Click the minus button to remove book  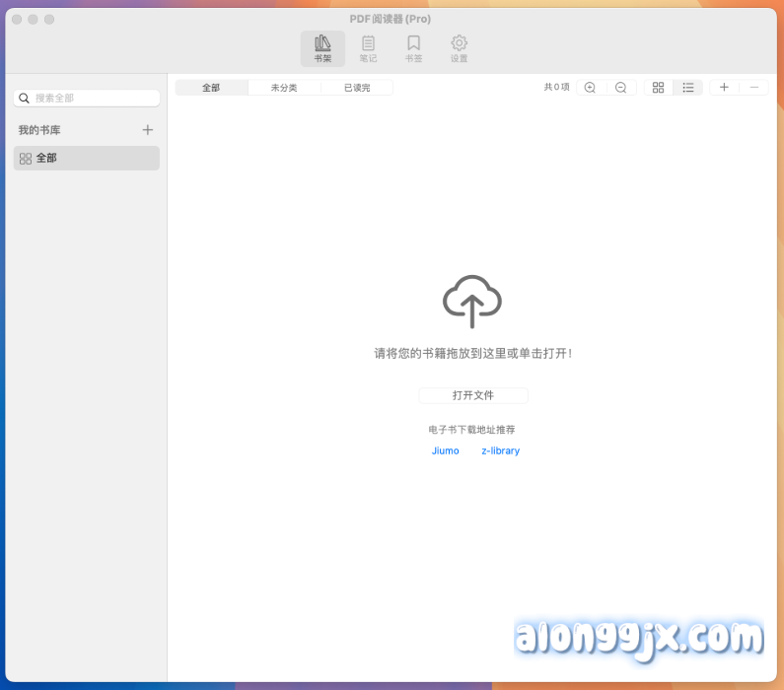pyautogui.click(x=754, y=88)
